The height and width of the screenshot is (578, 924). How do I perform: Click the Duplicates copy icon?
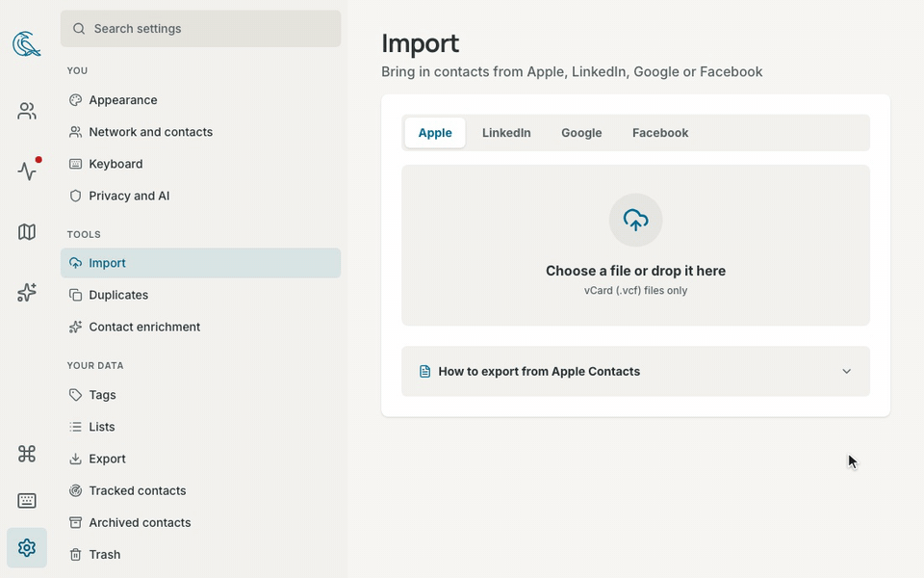75,295
